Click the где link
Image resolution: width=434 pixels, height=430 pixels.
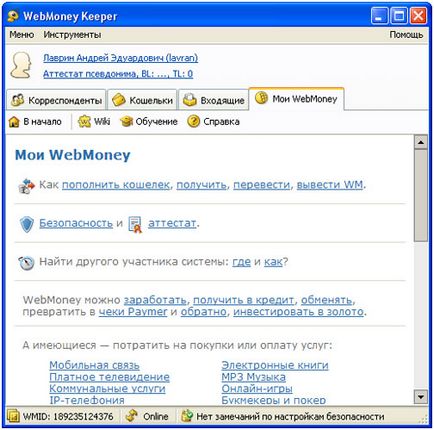click(x=241, y=262)
